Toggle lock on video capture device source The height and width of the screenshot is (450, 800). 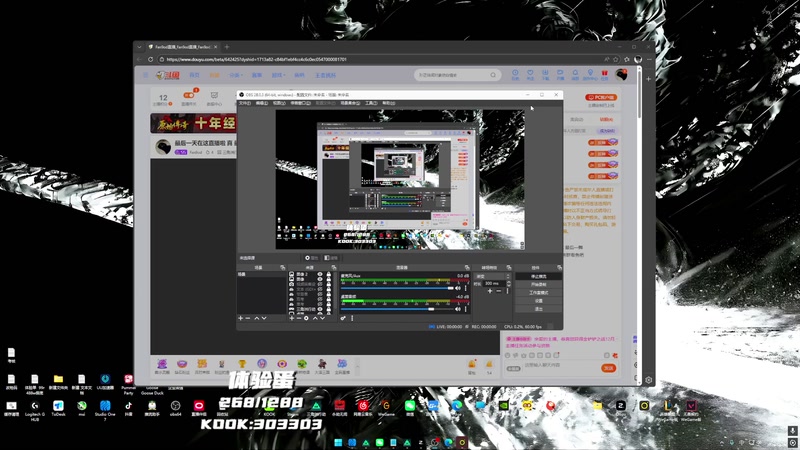(329, 284)
